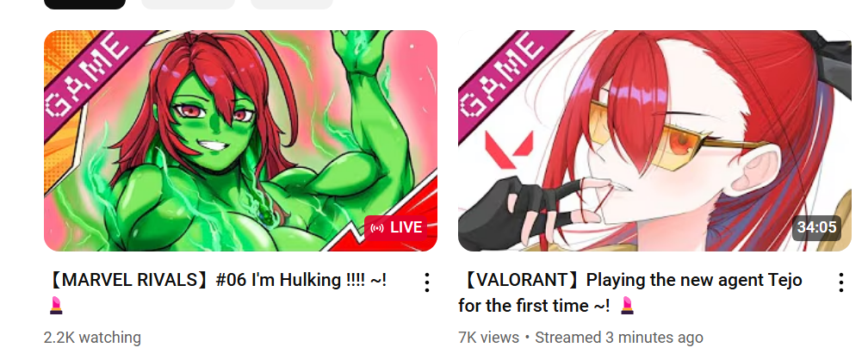This screenshot has height=360, width=868.
Task: Select the black active filter chip
Action: (84, 4)
